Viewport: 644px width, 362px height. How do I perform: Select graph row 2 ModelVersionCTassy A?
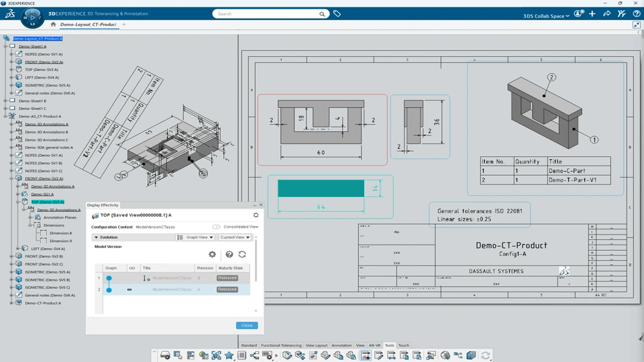pos(172,290)
